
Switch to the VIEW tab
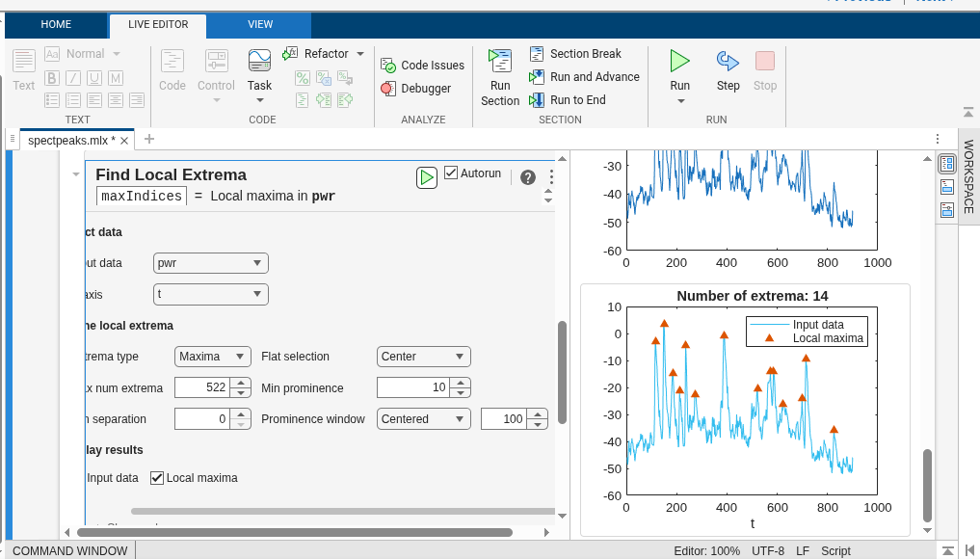click(x=260, y=25)
